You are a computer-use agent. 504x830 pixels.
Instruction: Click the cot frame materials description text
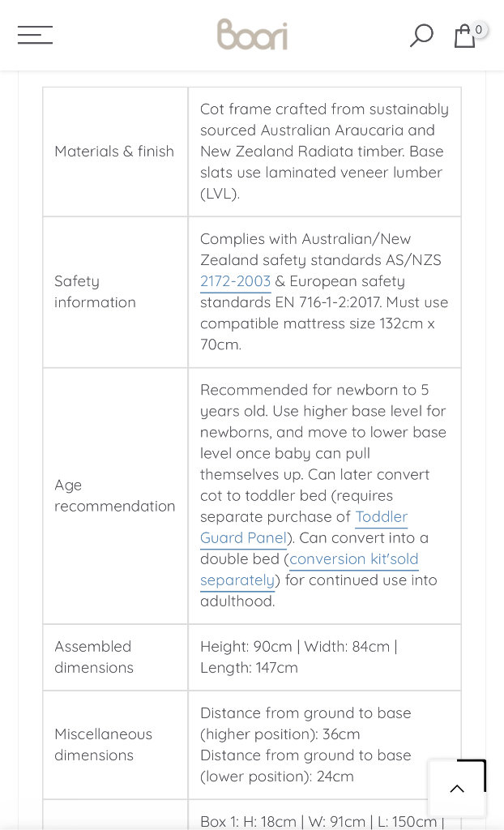[x=324, y=152]
